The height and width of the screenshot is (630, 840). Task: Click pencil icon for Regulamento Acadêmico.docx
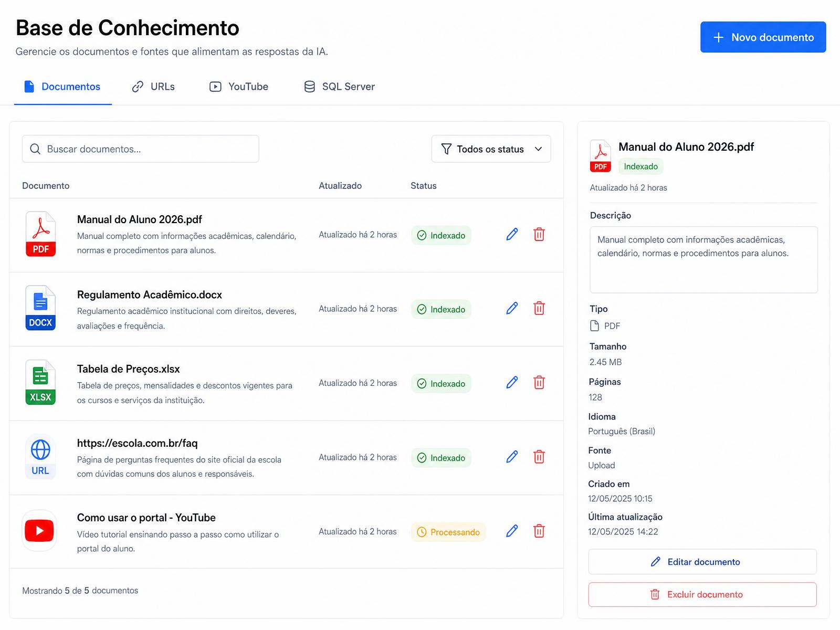pyautogui.click(x=512, y=308)
